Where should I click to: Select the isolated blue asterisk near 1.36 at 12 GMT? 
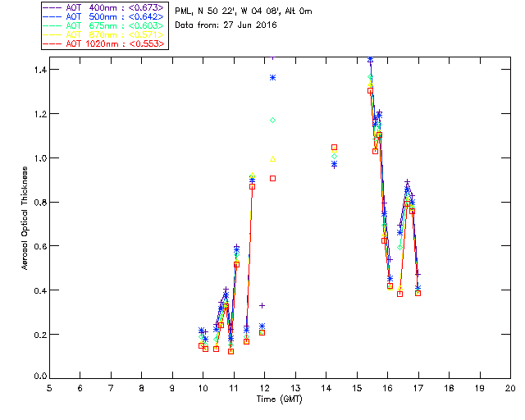(x=272, y=77)
